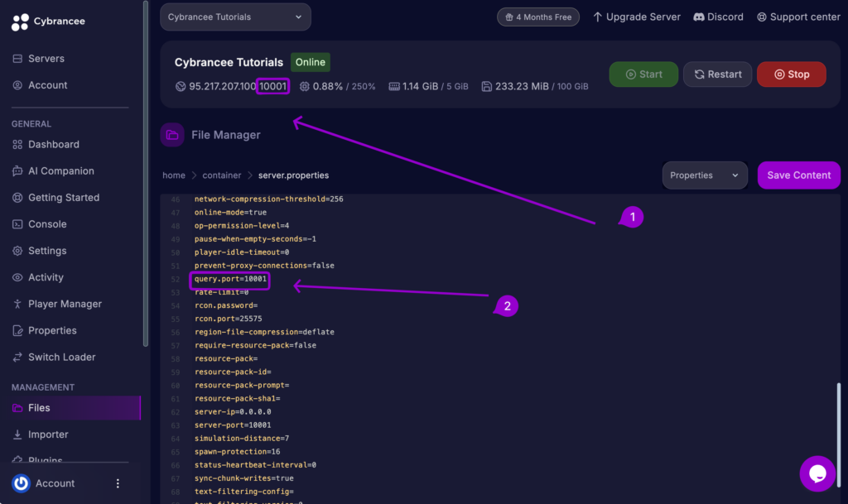848x504 pixels.
Task: Click the Getting Started lifebuoy icon
Action: 17,198
